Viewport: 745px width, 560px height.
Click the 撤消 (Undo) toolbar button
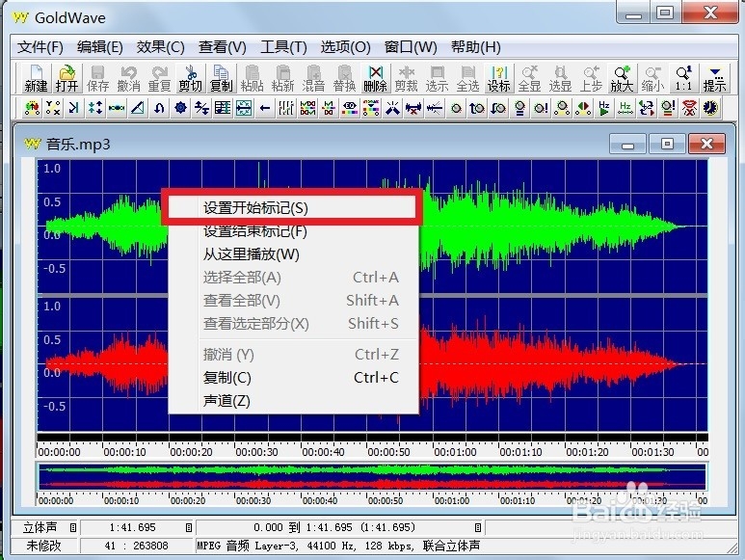[x=129, y=78]
